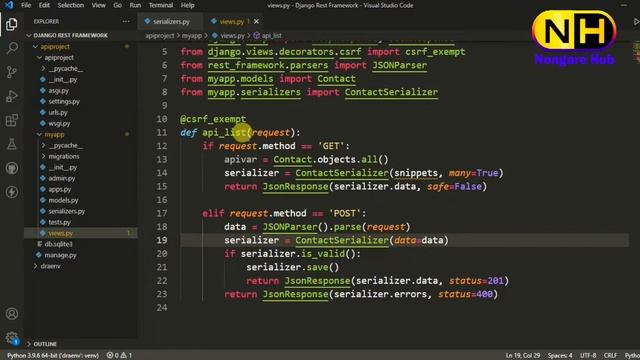The width and height of the screenshot is (640, 360).
Task: Open the Run and Debug view
Action: (x=11, y=96)
